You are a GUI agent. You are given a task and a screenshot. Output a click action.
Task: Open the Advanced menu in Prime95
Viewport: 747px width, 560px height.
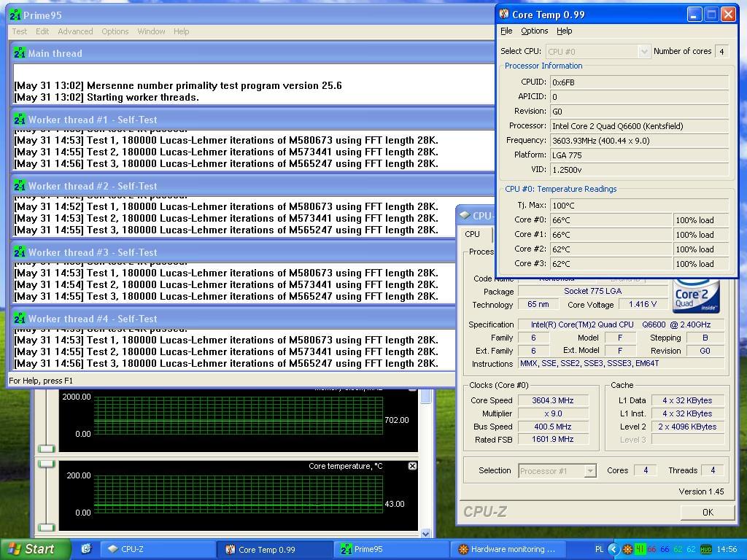coord(75,31)
